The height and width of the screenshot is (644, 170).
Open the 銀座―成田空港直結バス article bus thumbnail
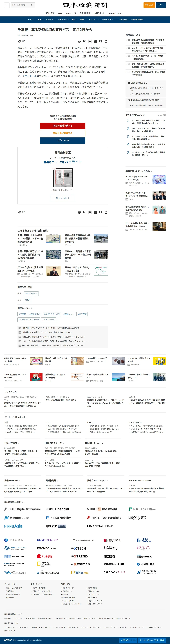101,239
